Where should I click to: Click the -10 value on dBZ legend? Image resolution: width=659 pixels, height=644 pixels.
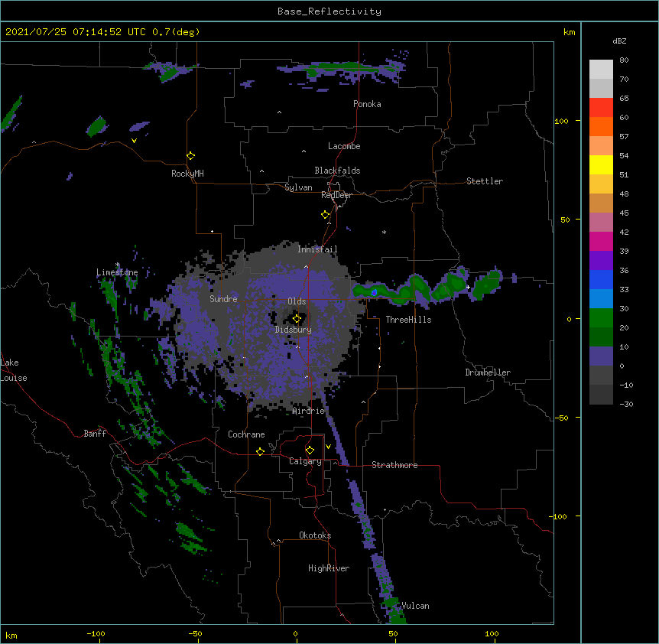tap(626, 385)
